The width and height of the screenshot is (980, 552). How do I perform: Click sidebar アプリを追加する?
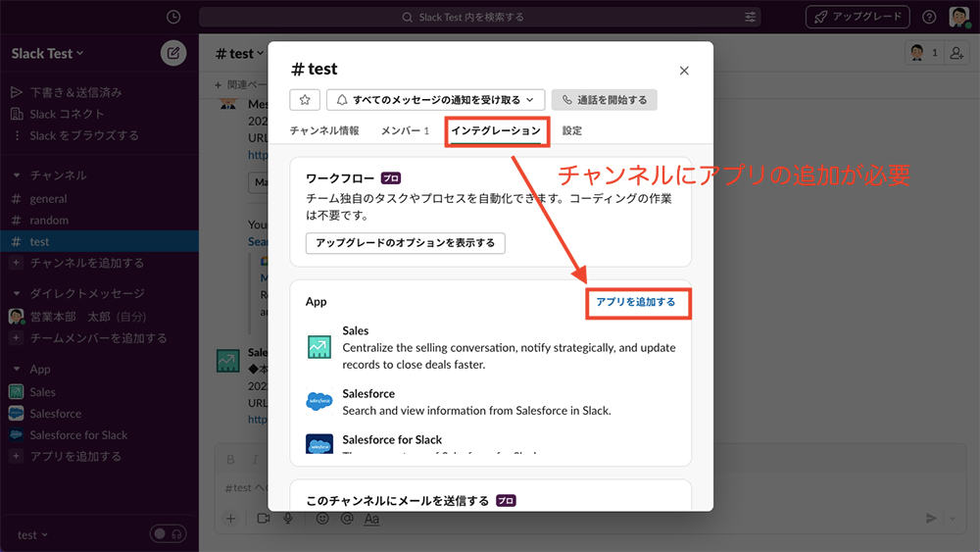tap(75, 456)
